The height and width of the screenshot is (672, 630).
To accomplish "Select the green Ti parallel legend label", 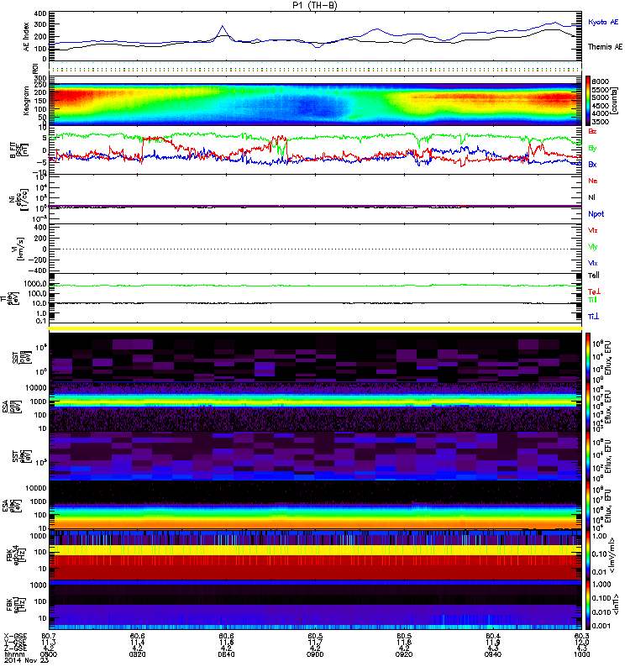I will [592, 300].
